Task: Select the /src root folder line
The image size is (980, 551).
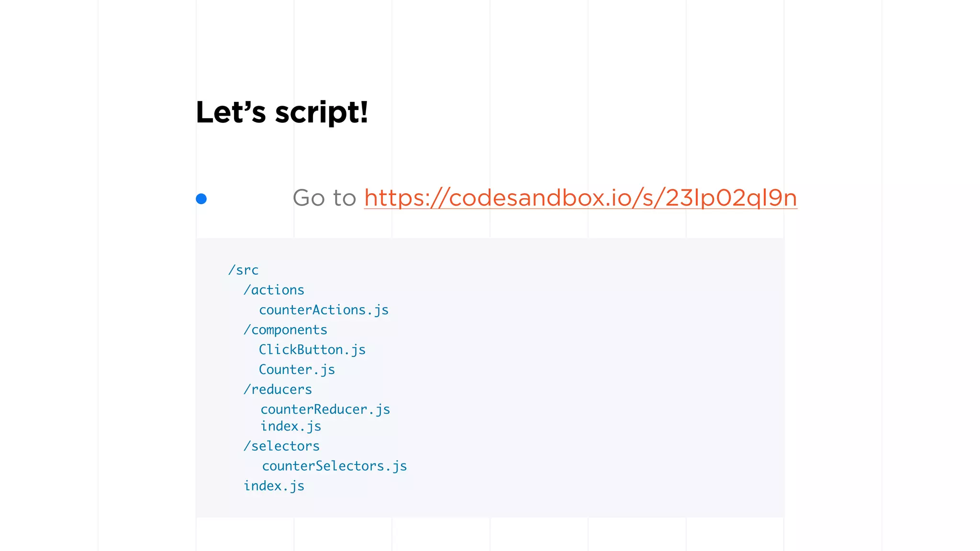Action: 243,270
